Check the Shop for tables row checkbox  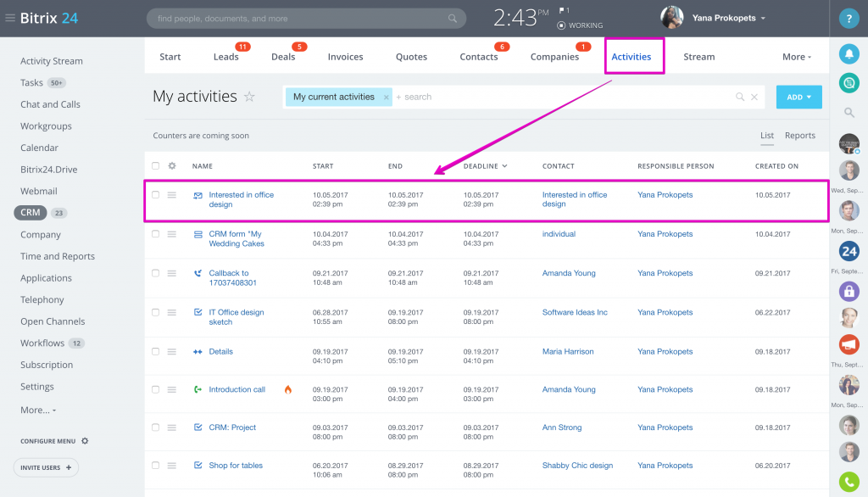point(156,466)
